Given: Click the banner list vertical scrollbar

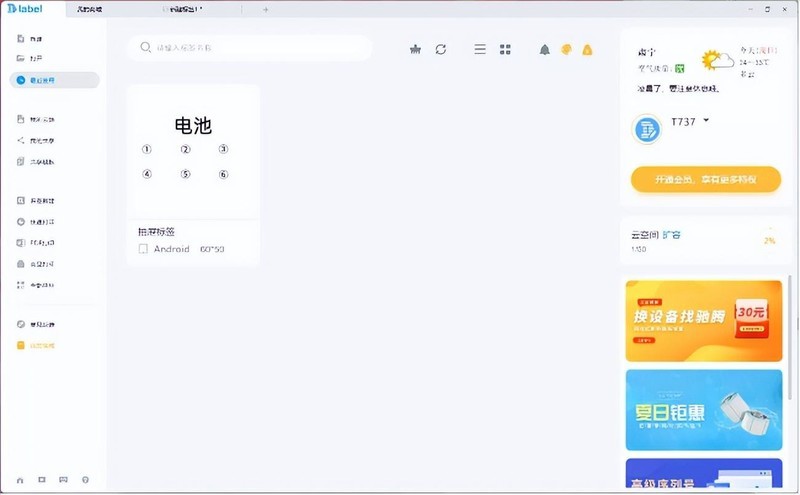Looking at the screenshot, I should coord(790,337).
